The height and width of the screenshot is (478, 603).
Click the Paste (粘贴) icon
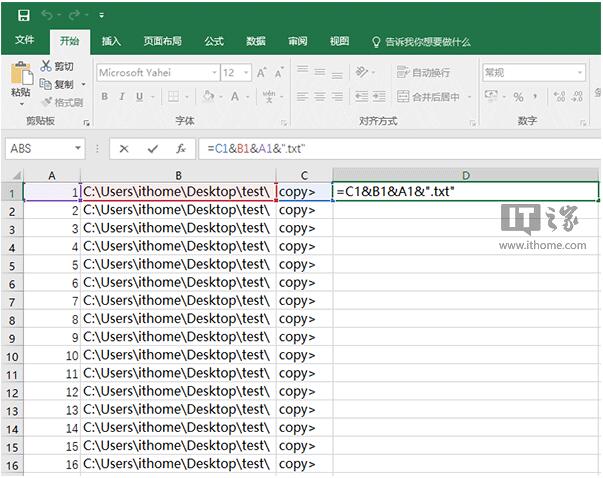pos(20,78)
